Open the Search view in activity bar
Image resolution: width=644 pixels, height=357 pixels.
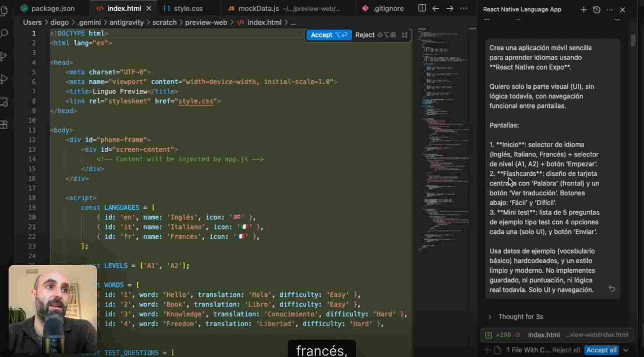(x=4, y=34)
